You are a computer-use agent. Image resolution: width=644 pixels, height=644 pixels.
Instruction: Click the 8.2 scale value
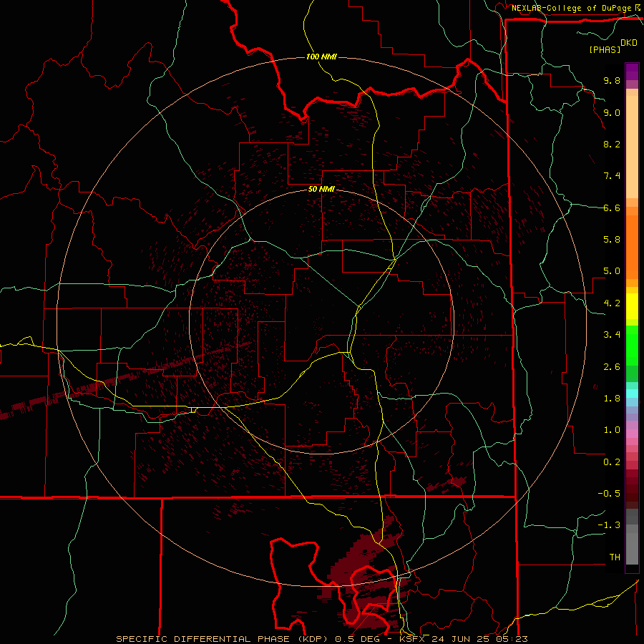(x=612, y=144)
